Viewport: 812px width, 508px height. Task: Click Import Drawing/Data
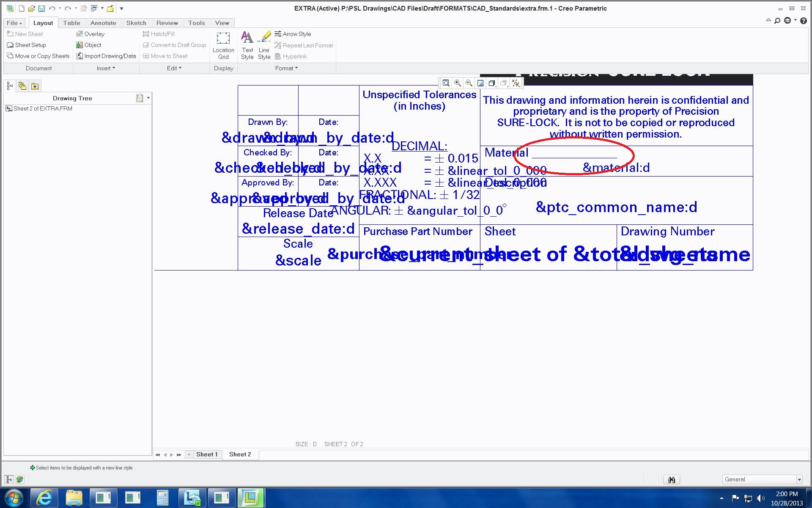tap(106, 56)
